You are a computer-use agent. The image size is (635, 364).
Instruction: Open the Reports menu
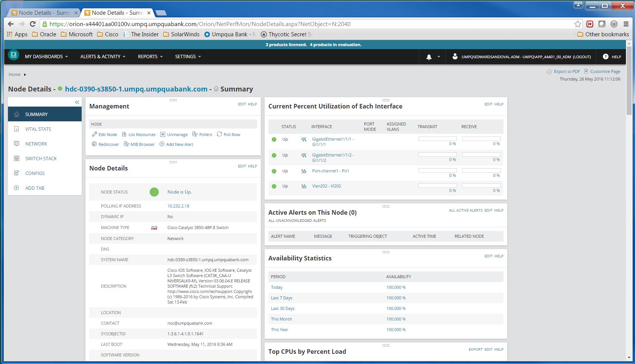coord(150,57)
